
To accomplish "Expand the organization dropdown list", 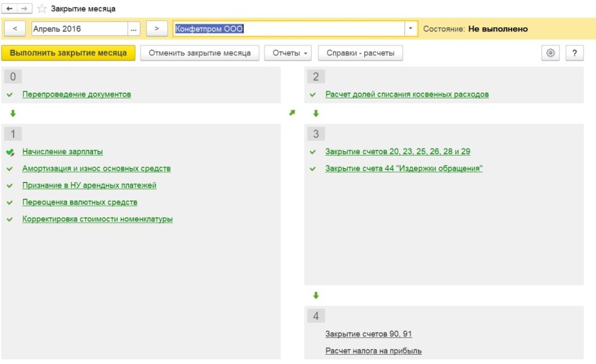I will pyautogui.click(x=411, y=28).
